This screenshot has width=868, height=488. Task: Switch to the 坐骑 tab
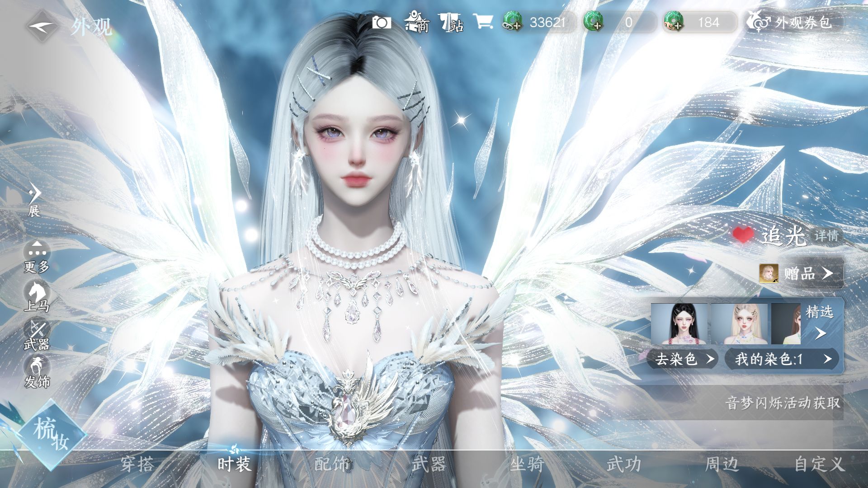coord(527,465)
